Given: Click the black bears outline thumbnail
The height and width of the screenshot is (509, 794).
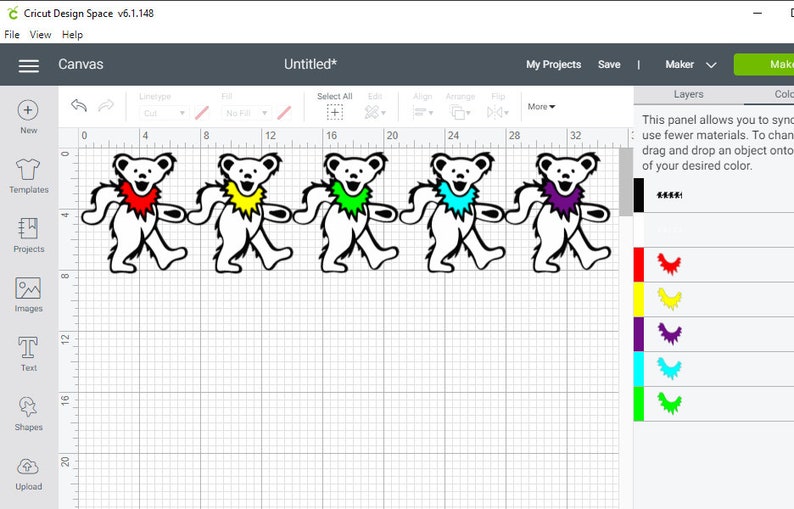Looking at the screenshot, I should 669,195.
